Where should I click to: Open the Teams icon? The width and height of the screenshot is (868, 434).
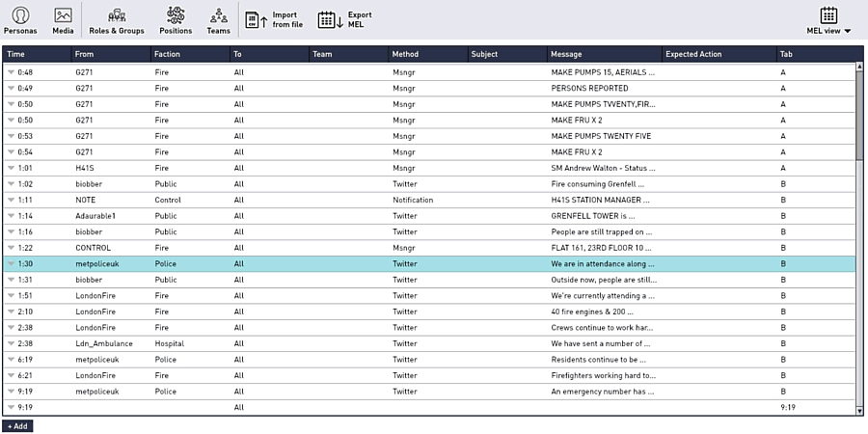pos(219,20)
